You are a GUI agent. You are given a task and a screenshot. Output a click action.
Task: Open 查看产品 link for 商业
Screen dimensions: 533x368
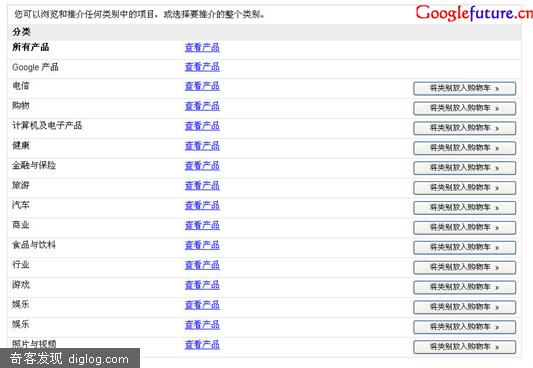click(202, 225)
